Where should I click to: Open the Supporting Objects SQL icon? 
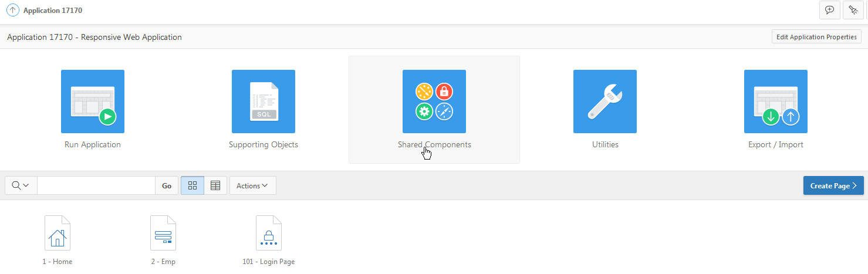pyautogui.click(x=264, y=102)
